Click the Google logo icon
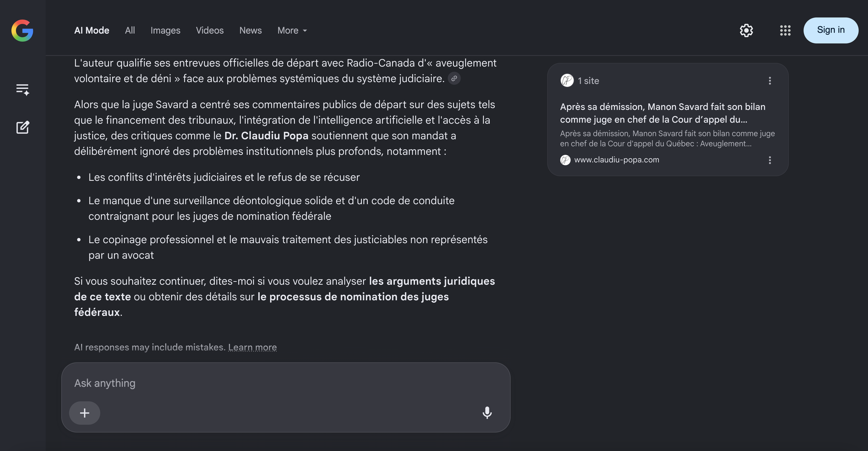This screenshot has width=868, height=451. point(22,31)
